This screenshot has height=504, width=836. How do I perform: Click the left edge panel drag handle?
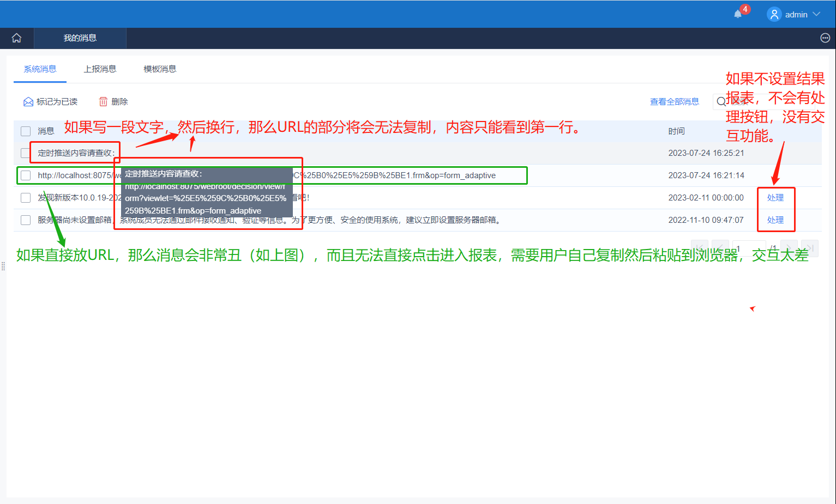click(3, 266)
